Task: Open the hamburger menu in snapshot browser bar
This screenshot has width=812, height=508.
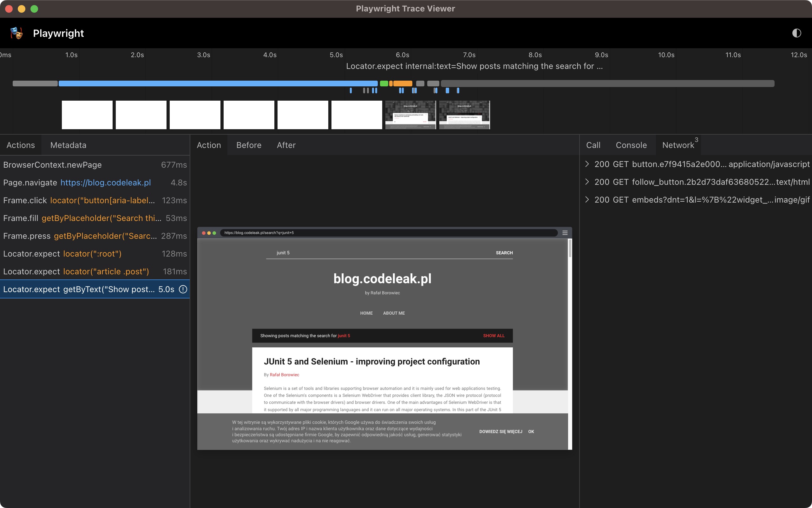Action: tap(565, 232)
